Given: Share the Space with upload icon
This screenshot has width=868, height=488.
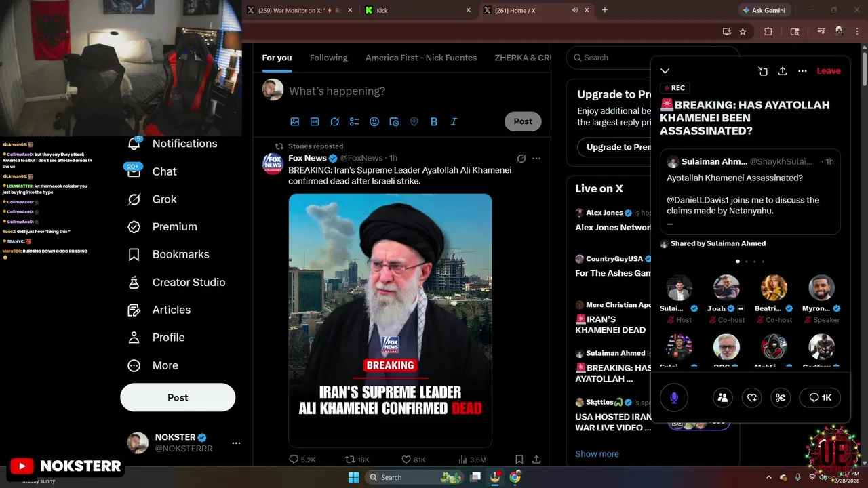Looking at the screenshot, I should point(783,71).
